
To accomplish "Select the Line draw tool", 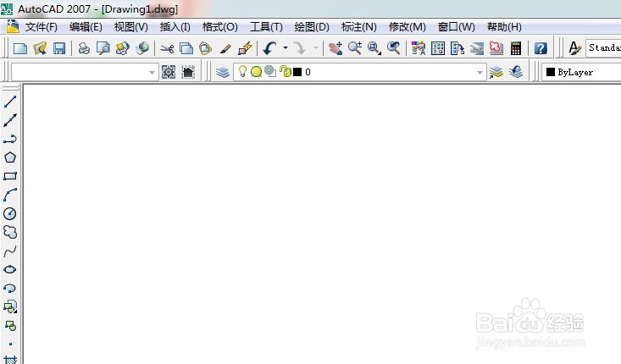I will coord(10,102).
